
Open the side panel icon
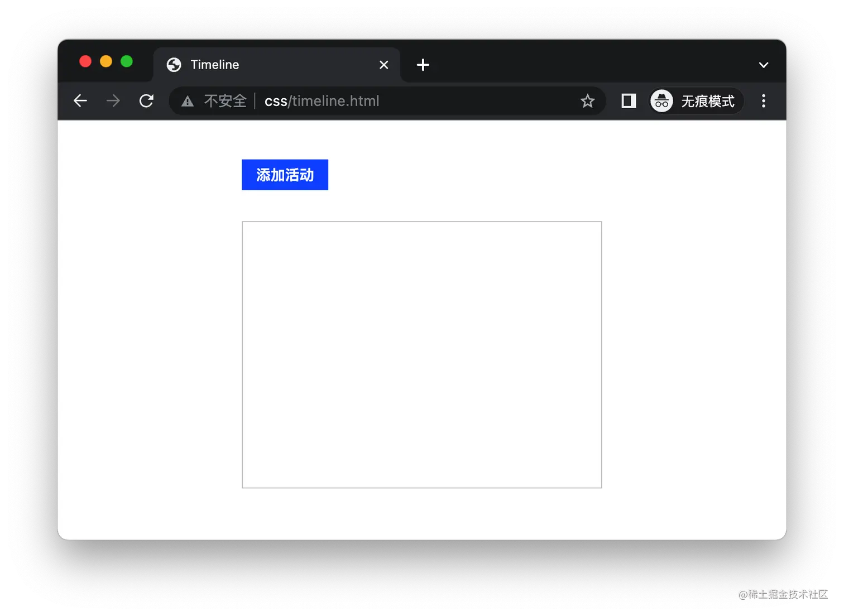coord(628,101)
